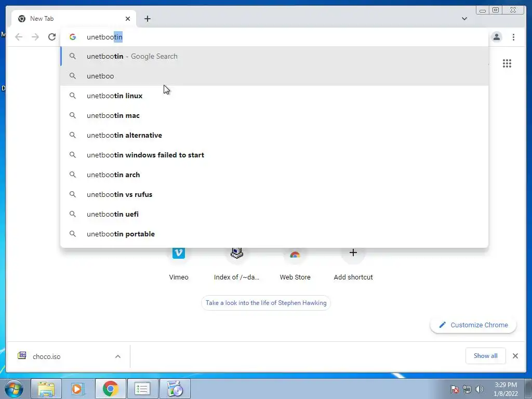Close the downloads bar

tap(515, 356)
